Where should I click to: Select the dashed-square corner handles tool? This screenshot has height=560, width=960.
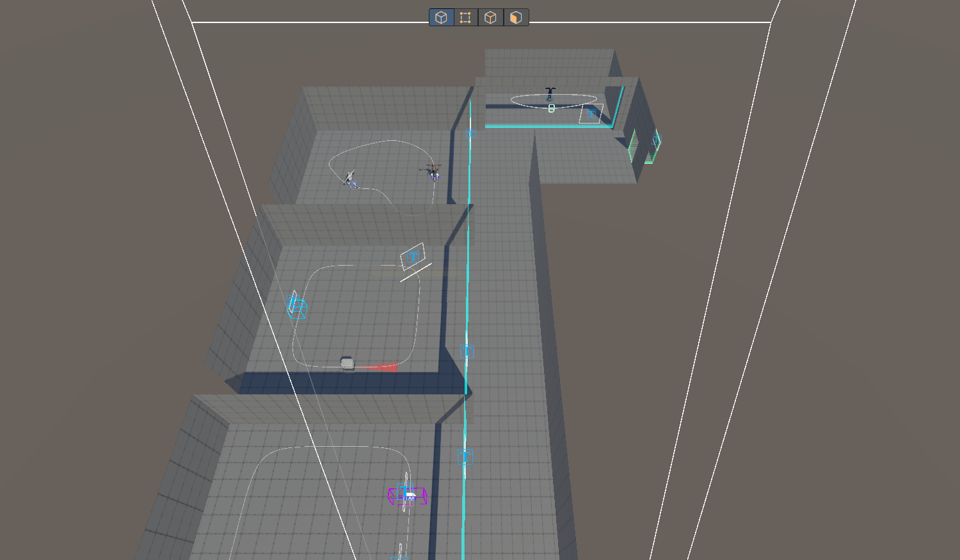[466, 17]
